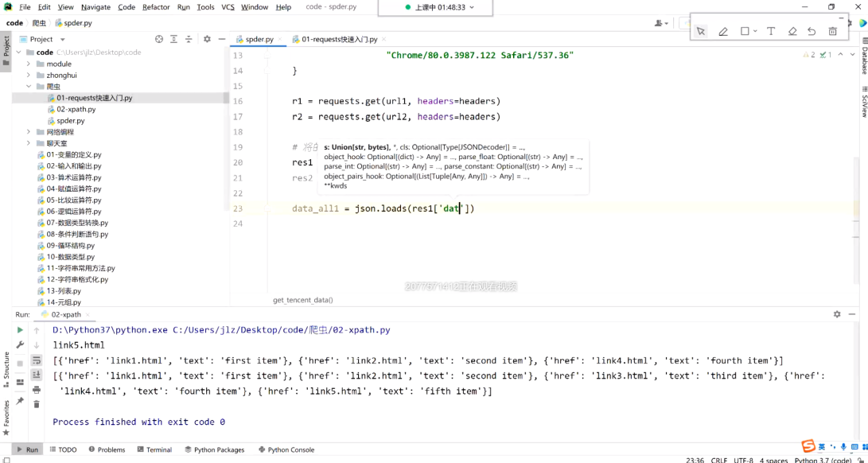Restore layout icon in Run panel
The image size is (868, 463).
(x=21, y=382)
